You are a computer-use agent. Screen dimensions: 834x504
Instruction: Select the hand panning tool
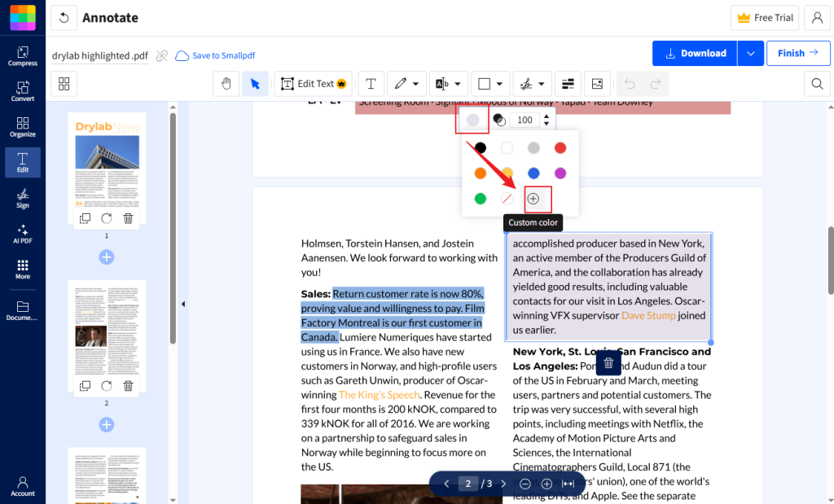226,83
